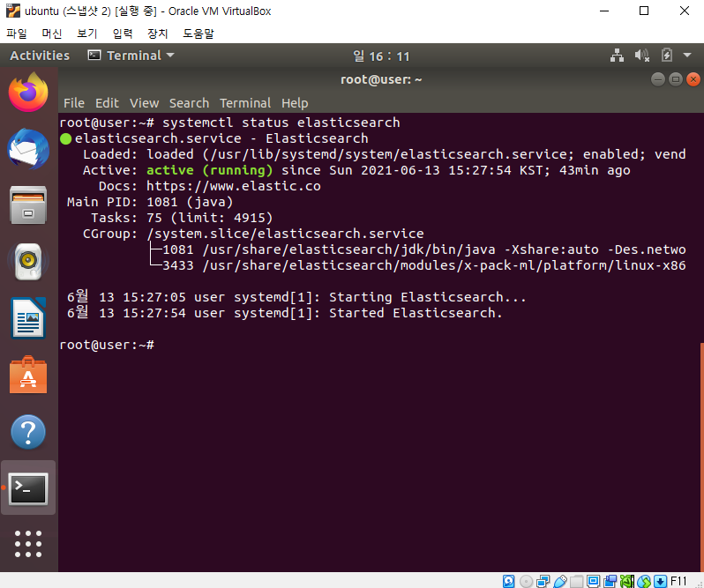Click the 'Starting Elasticsearch...' log line
The height and width of the screenshot is (588, 704).
coord(296,297)
